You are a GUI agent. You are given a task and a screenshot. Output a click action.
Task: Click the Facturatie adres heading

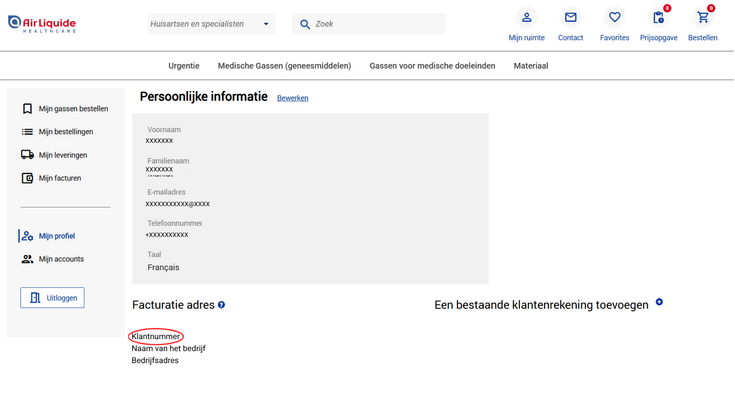pos(173,305)
